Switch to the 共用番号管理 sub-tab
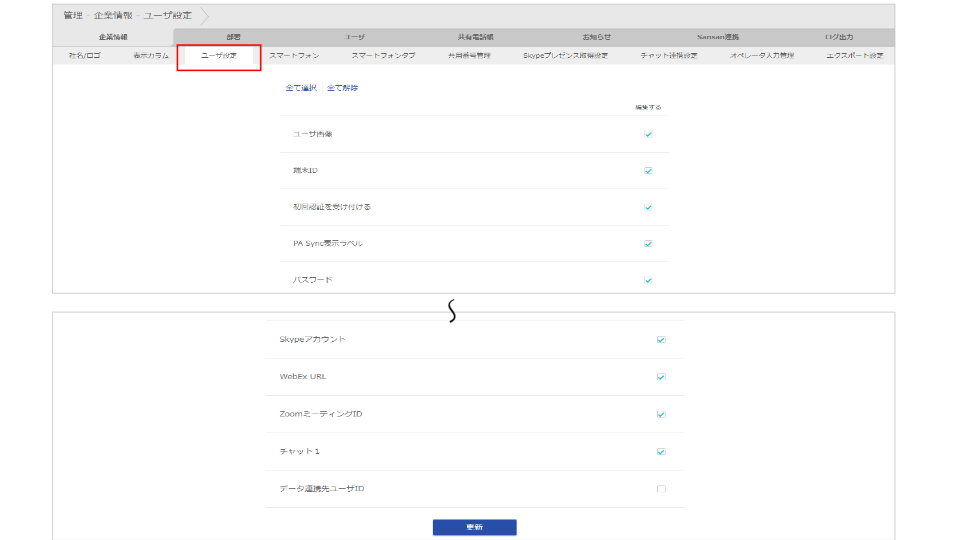Image resolution: width=960 pixels, height=540 pixels. [x=469, y=55]
